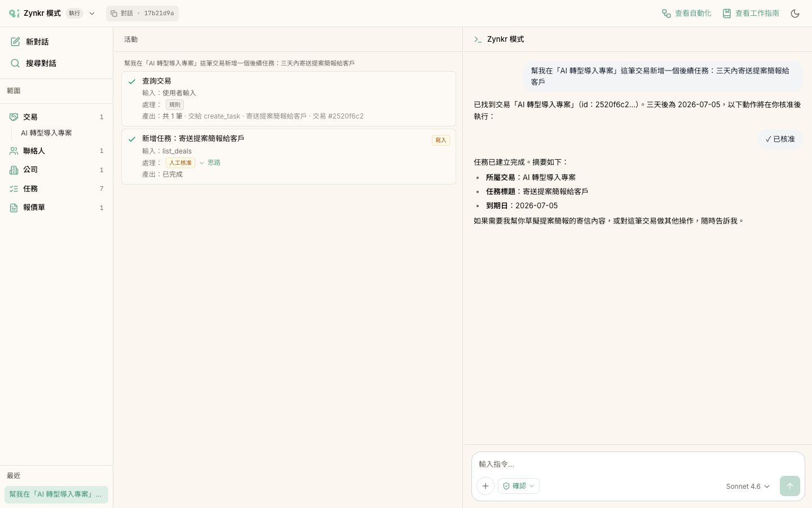Click the 範圍 section label
Image resolution: width=812 pixels, height=508 pixels.
[14, 91]
